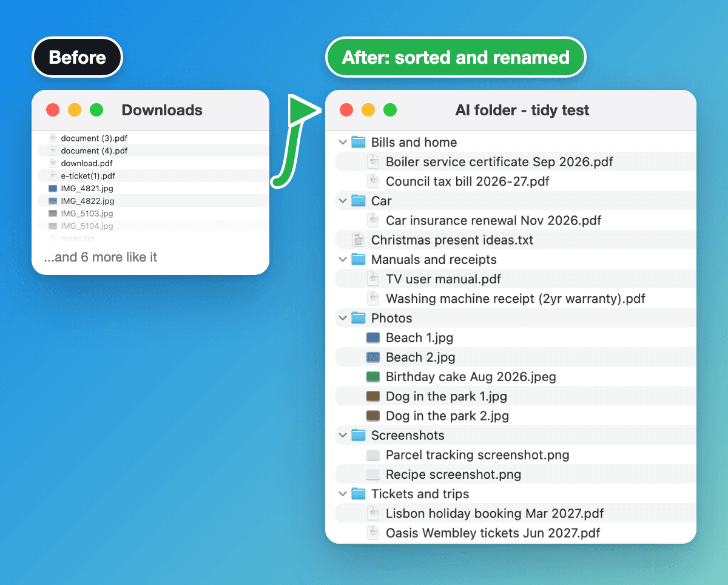Select Birthday cake Aug 2026.jpeg
The image size is (728, 585).
pos(471,377)
